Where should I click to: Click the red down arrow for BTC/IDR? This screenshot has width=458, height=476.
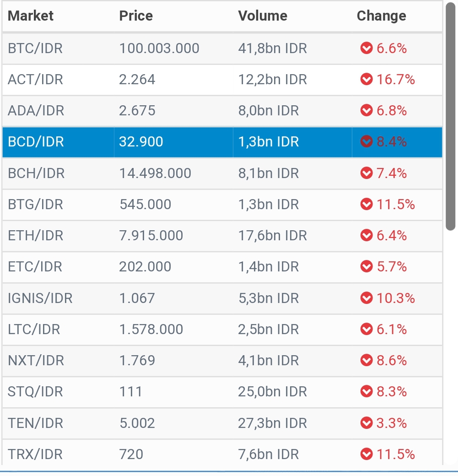point(366,48)
